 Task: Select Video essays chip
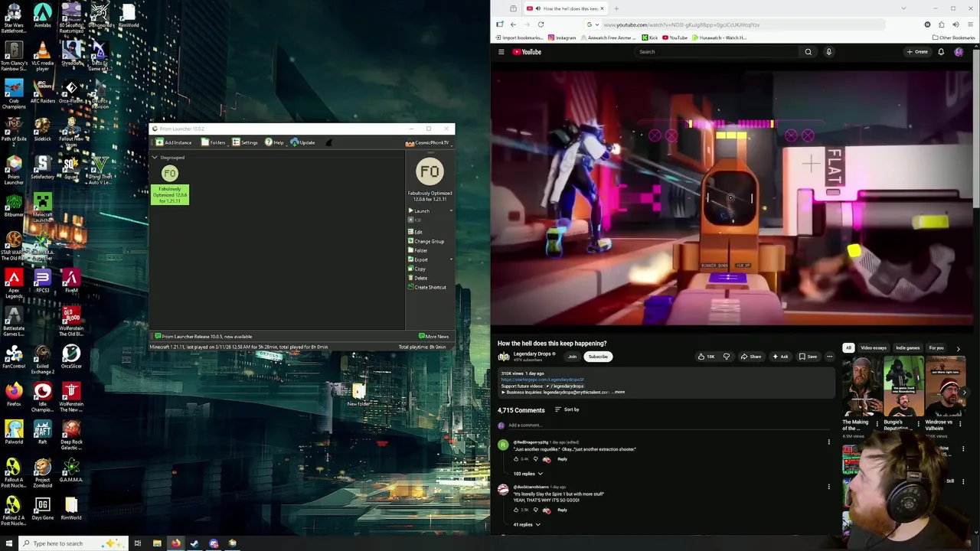[874, 348]
